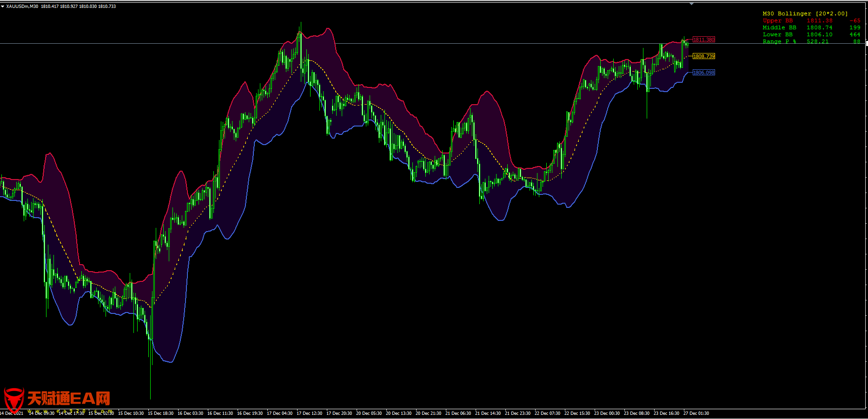Click the current price marker on price scale
The width and height of the screenshot is (868, 419).
867,43
